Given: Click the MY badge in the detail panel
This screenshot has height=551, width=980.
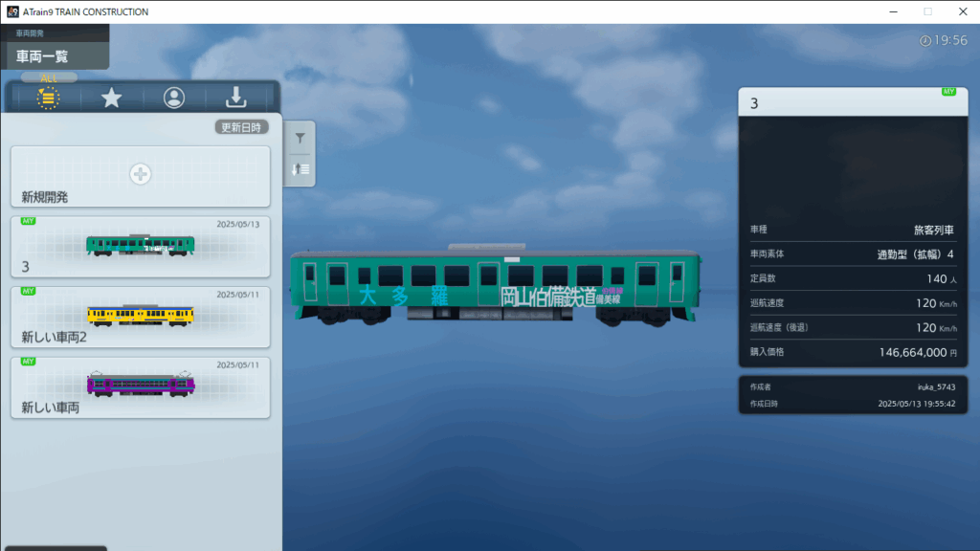Looking at the screenshot, I should (x=948, y=92).
